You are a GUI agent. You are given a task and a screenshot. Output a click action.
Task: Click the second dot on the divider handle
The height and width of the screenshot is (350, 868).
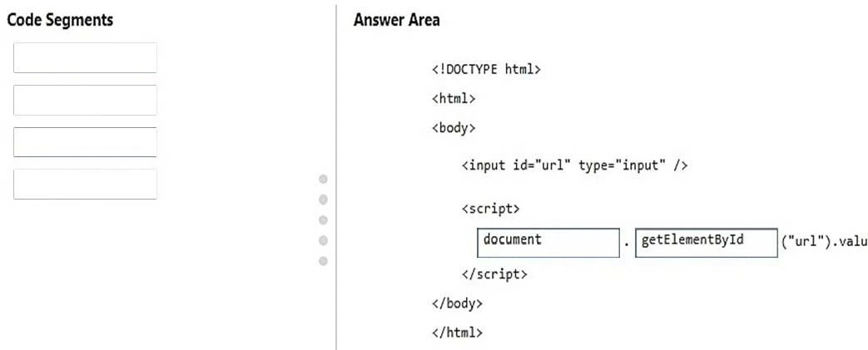point(323,200)
